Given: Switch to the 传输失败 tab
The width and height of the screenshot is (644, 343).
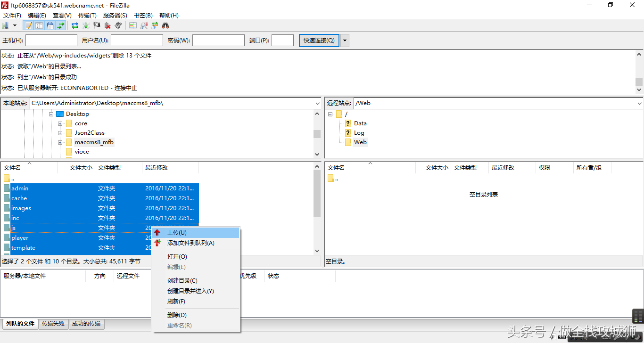Looking at the screenshot, I should pos(53,324).
